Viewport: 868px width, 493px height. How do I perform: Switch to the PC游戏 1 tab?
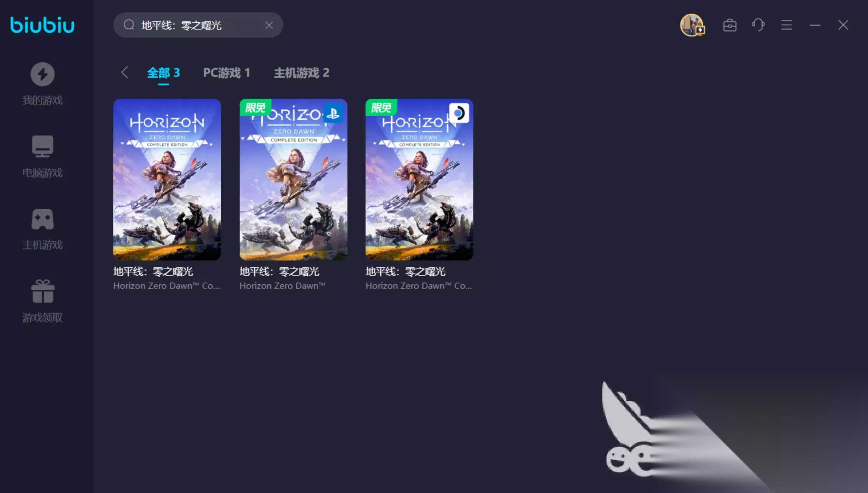[226, 73]
